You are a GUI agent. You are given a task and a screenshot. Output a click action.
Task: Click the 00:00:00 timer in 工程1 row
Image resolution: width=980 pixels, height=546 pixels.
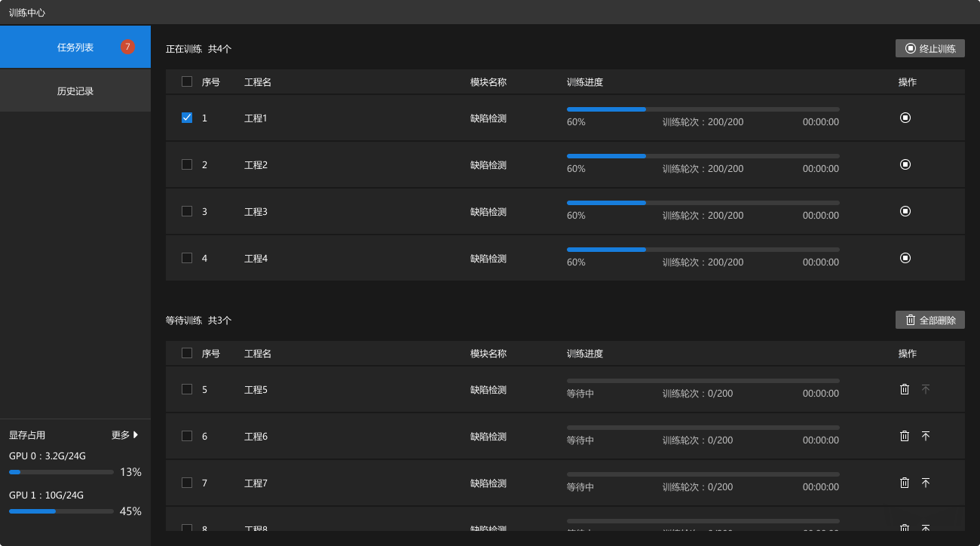[x=821, y=122]
